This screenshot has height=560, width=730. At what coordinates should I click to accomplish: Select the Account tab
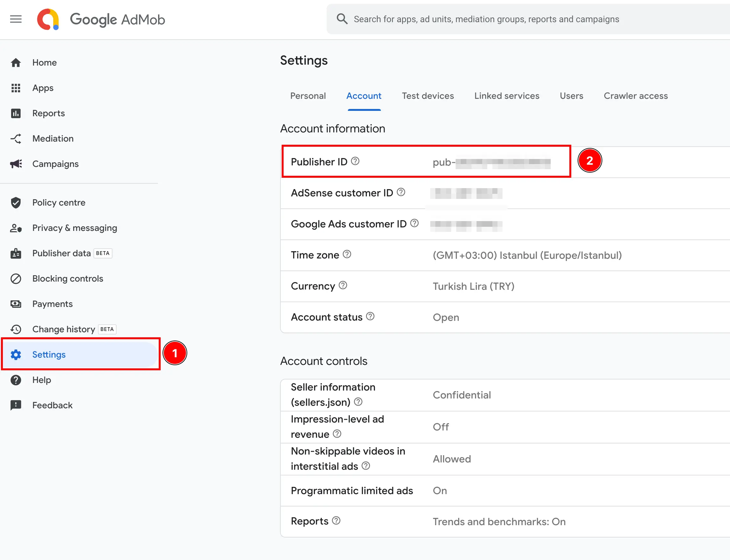pos(364,96)
